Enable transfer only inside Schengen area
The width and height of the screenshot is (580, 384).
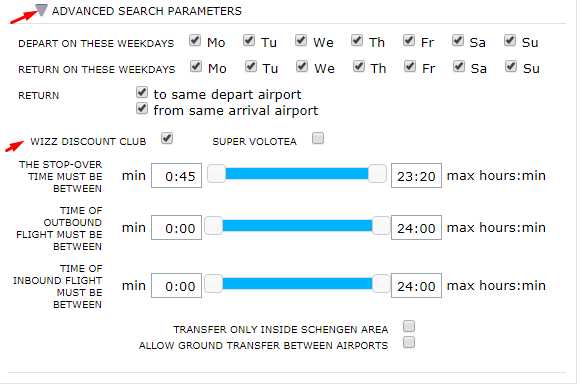coord(409,326)
